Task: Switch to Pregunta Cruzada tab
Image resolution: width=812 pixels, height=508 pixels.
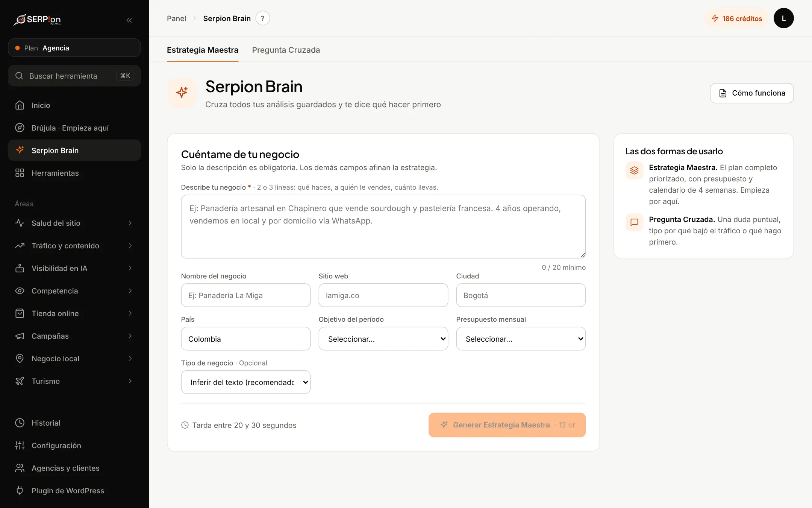Action: pos(286,50)
